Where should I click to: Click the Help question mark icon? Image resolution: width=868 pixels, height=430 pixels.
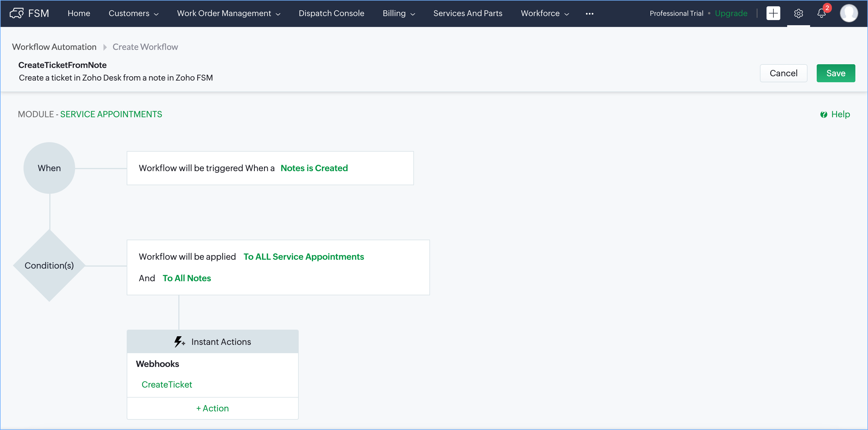coord(824,115)
